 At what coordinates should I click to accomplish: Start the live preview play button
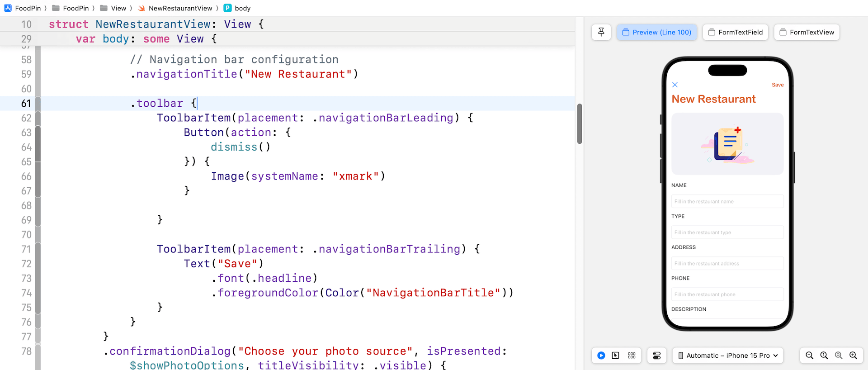tap(601, 356)
